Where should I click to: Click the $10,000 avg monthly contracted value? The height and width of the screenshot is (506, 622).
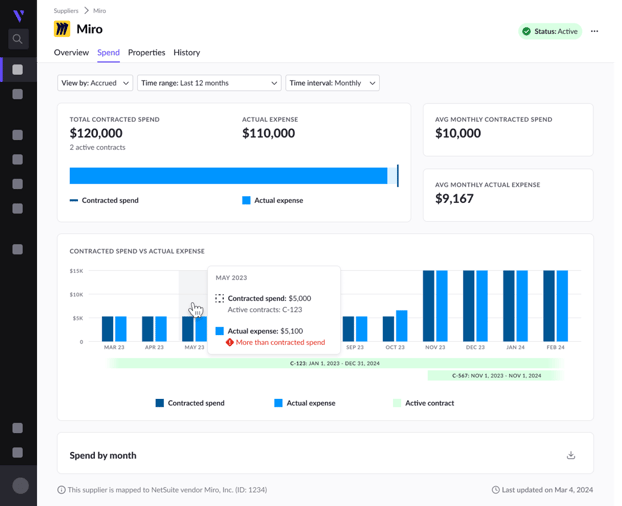coord(458,133)
